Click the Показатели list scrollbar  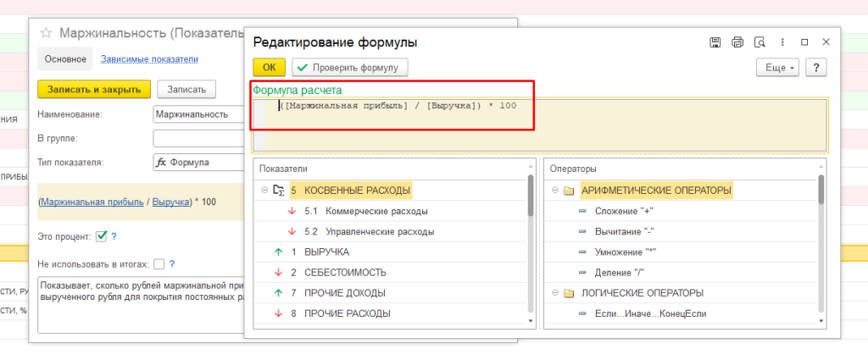tap(531, 196)
